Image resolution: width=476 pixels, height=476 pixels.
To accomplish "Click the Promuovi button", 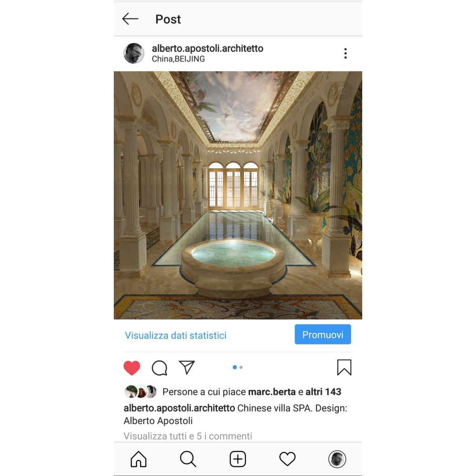I will coord(323,334).
